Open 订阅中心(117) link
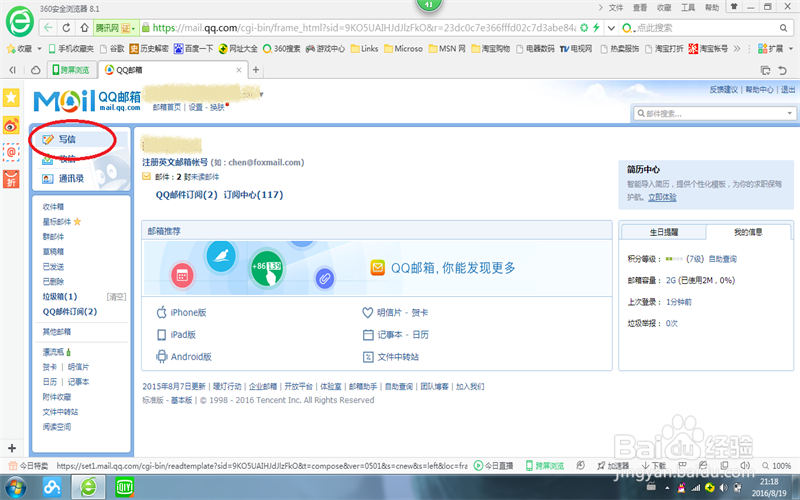The height and width of the screenshot is (500, 800). click(x=253, y=195)
